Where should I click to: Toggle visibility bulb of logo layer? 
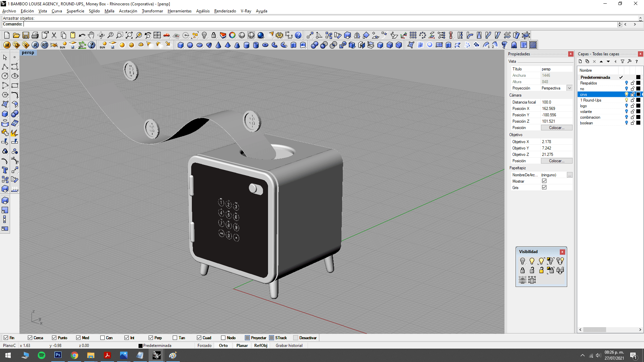(x=626, y=106)
